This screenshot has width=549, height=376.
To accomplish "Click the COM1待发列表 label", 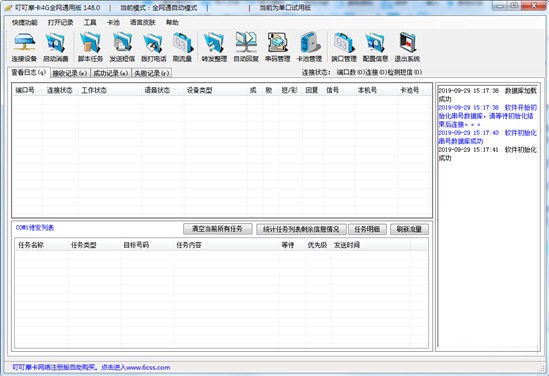I will [35, 228].
